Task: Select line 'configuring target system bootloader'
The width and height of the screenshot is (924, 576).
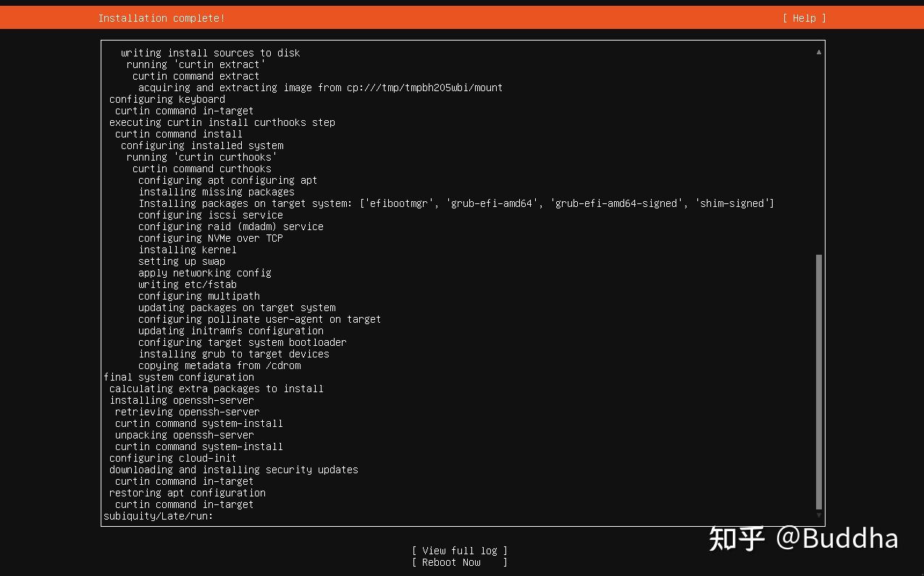Action: click(243, 342)
